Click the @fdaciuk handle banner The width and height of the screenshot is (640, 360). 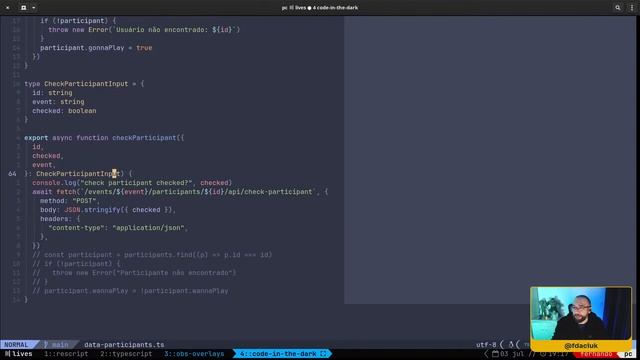[580, 345]
